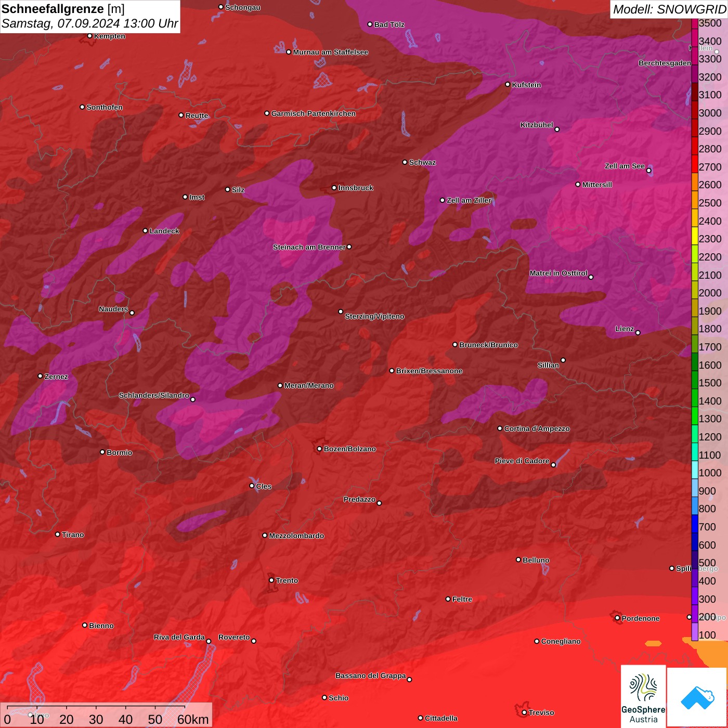Click the Lienz location dot
Image resolution: width=728 pixels, height=728 pixels.
[x=638, y=333]
